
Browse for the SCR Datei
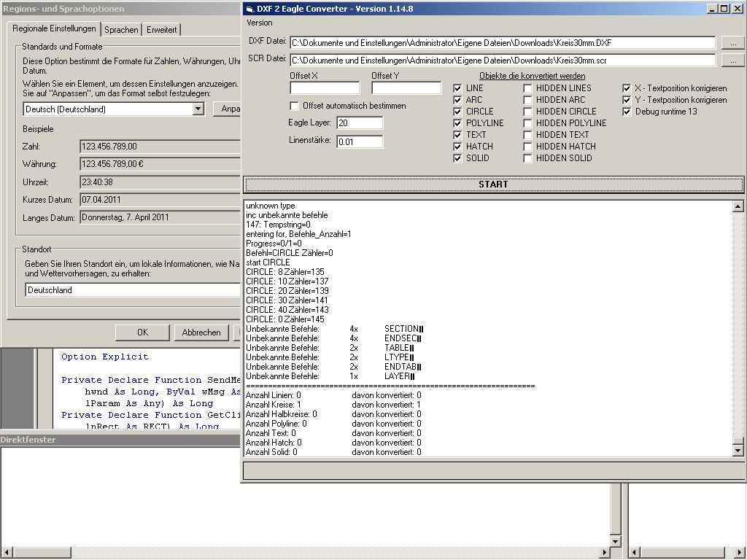733,61
